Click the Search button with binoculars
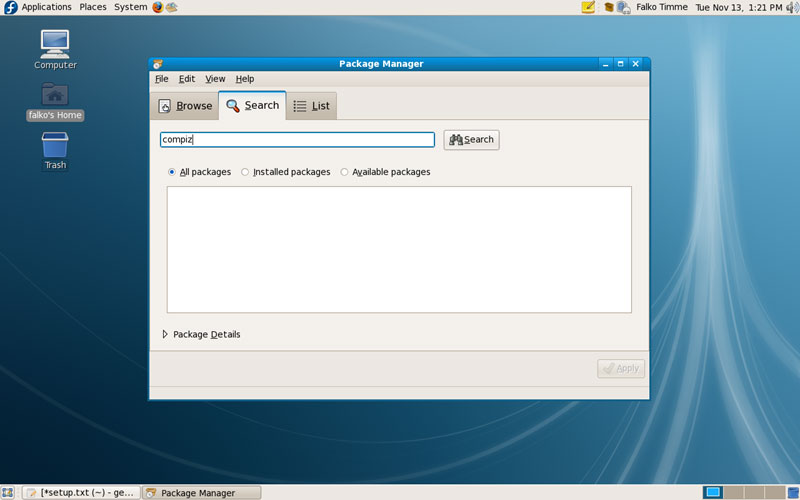Viewport: 800px width, 500px height. click(x=471, y=140)
